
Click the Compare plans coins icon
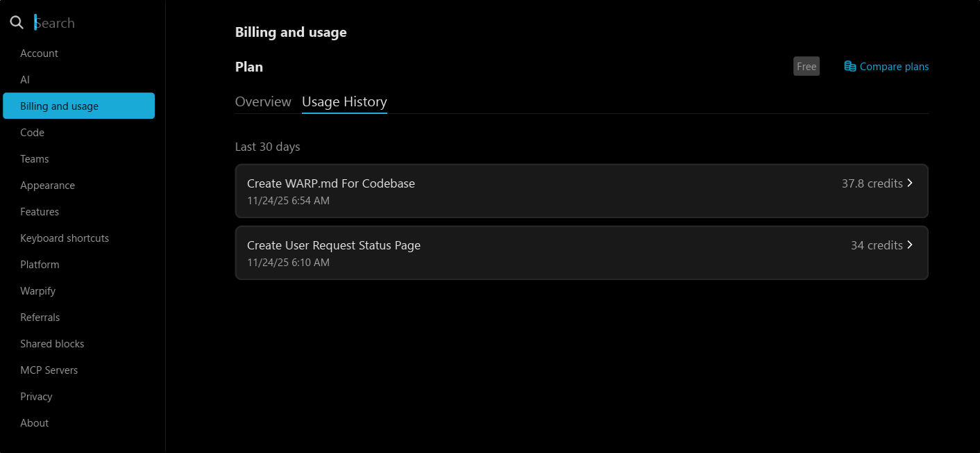coord(850,67)
